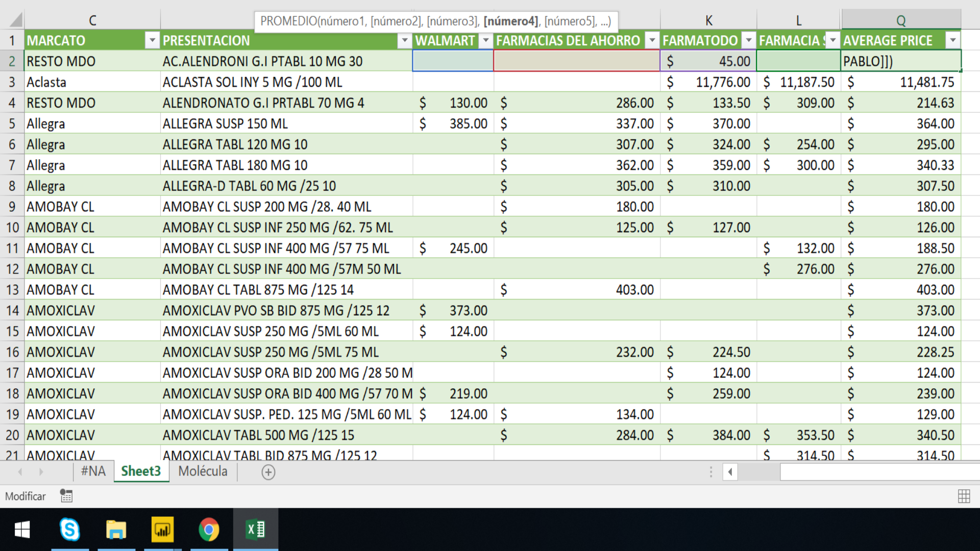Viewport: 980px width, 551px height.
Task: Open Skype from the taskbar
Action: [x=70, y=530]
